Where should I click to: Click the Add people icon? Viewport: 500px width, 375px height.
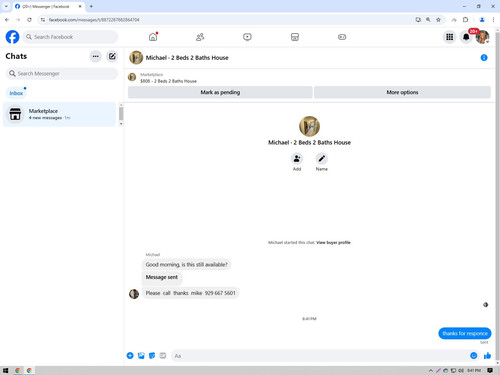coord(297,159)
